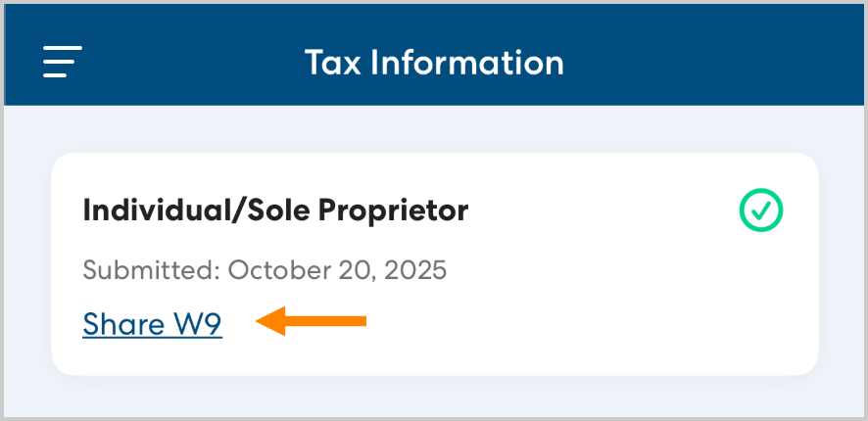Click the green verified checkmark icon
868x421 pixels.
(760, 210)
